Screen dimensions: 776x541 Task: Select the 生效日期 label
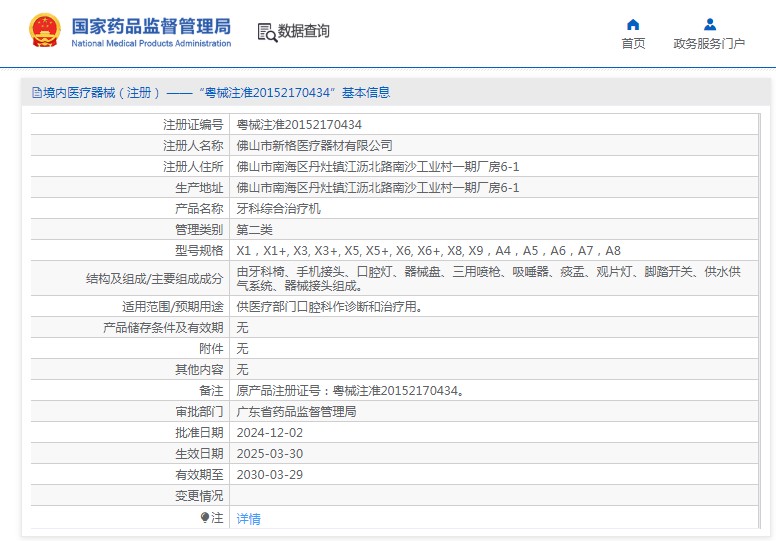tap(199, 454)
